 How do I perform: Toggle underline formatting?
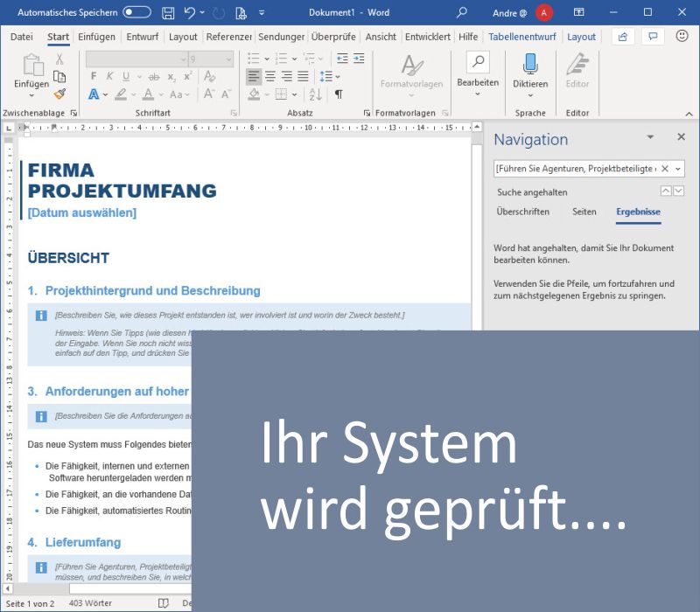124,76
